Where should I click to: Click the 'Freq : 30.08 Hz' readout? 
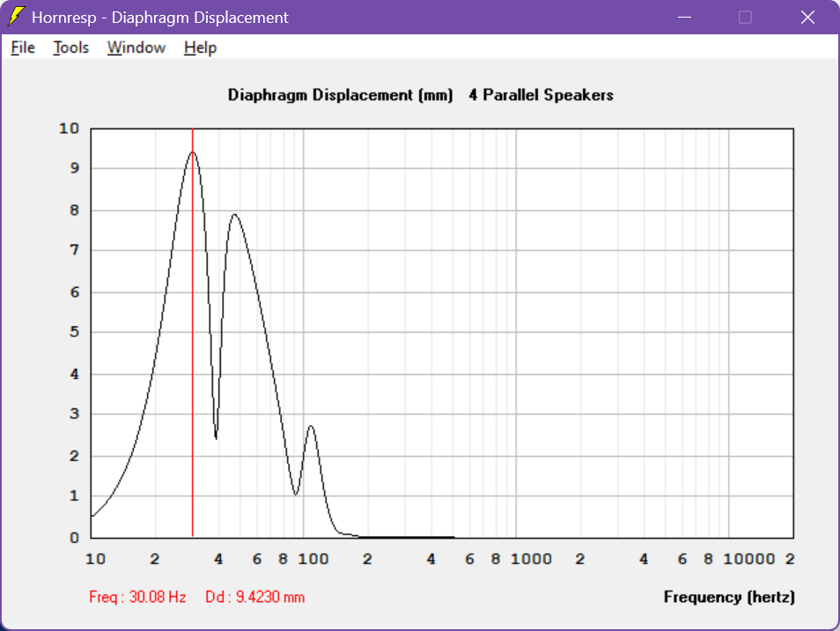pos(137,597)
